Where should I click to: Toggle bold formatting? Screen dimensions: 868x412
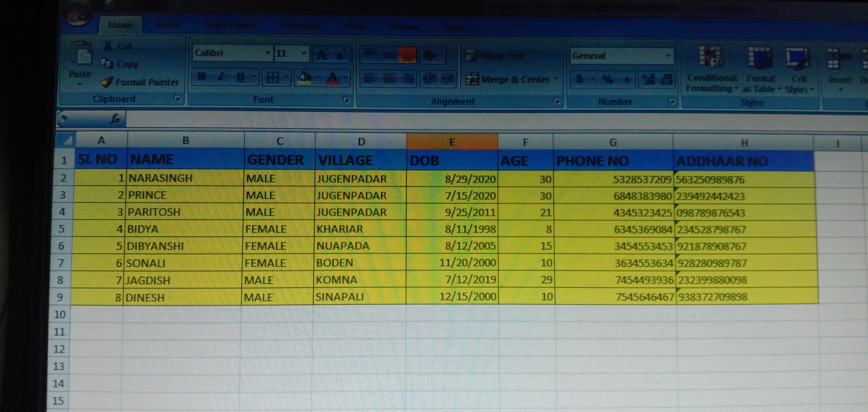point(202,77)
